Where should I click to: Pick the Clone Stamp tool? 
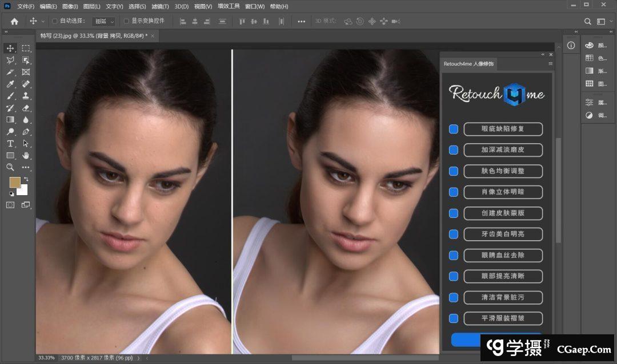click(26, 96)
